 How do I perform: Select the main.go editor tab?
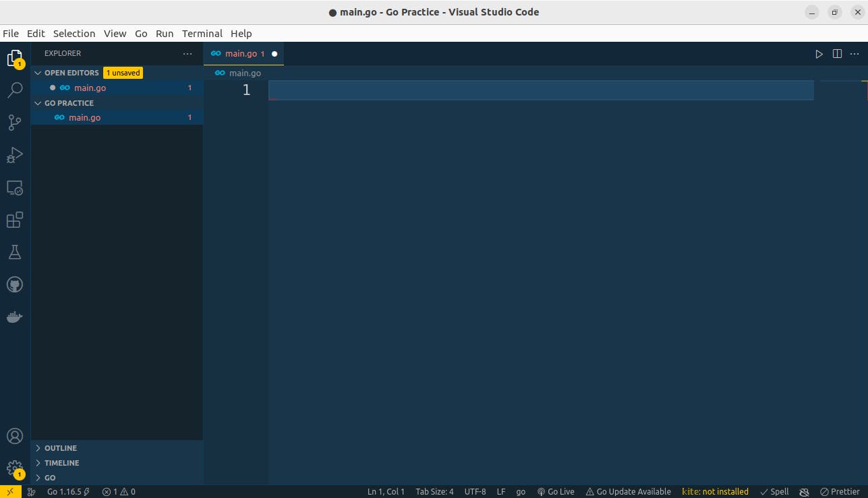243,53
